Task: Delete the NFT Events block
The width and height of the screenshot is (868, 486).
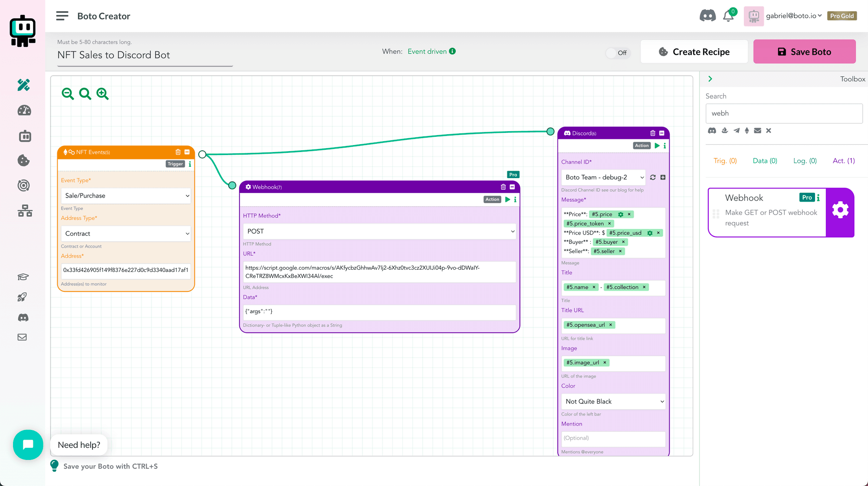Action: 178,152
